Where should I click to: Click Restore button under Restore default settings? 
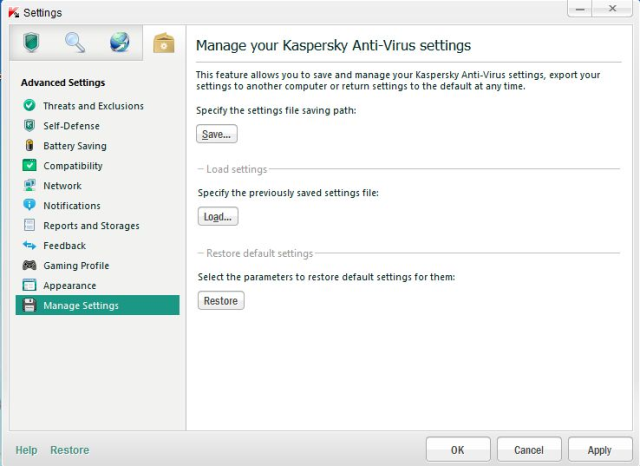click(221, 301)
